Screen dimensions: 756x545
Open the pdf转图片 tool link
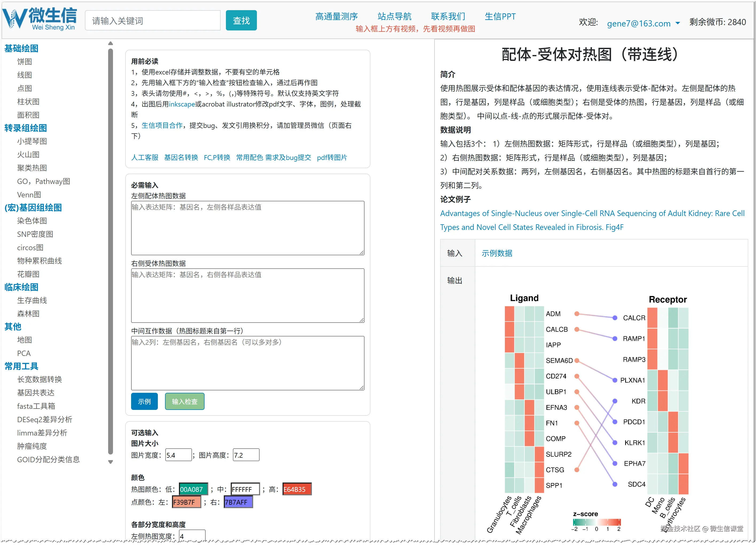pos(332,157)
